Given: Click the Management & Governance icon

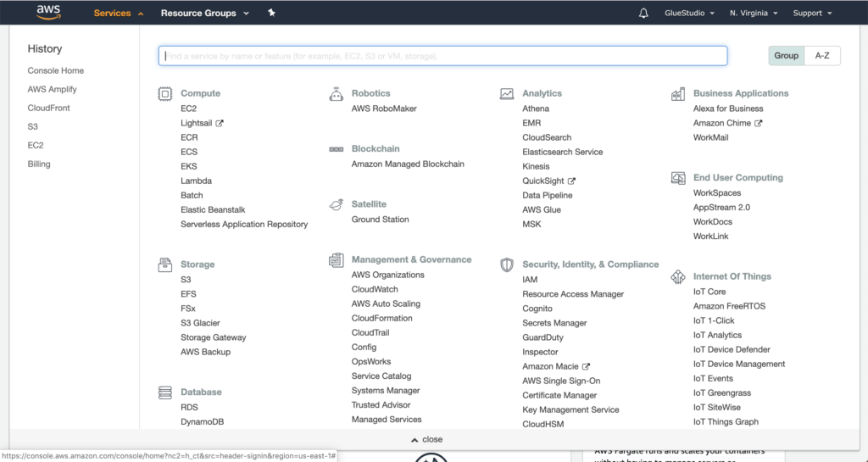Looking at the screenshot, I should click(x=336, y=259).
